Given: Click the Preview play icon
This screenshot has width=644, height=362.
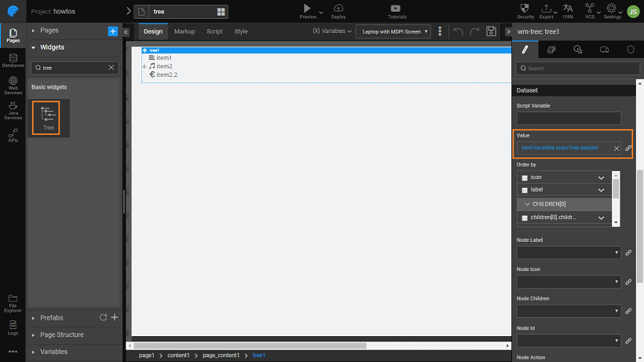Looking at the screenshot, I should [307, 8].
